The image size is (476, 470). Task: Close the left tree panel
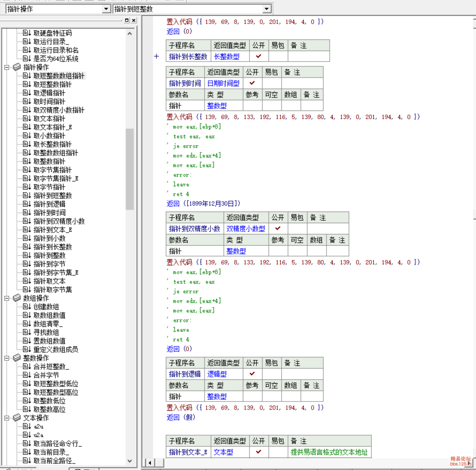[x=134, y=20]
